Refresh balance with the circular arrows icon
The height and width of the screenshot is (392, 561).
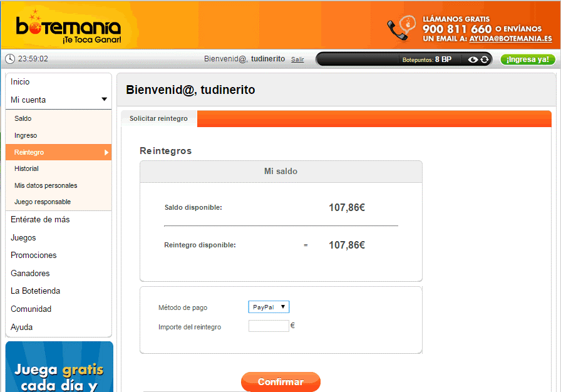tap(485, 59)
